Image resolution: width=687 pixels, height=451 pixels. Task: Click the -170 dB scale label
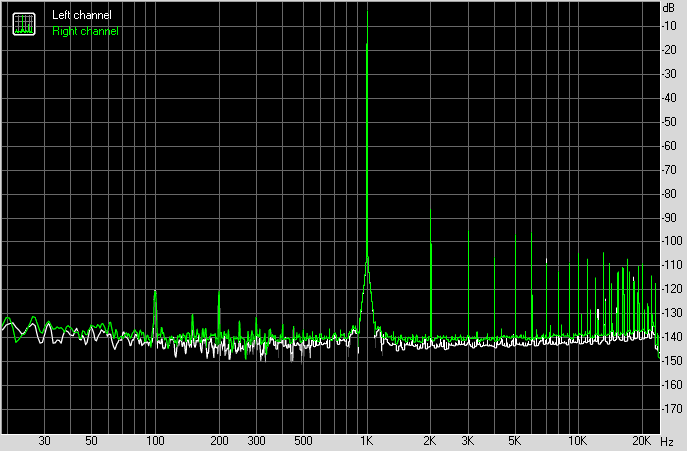pyautogui.click(x=672, y=408)
